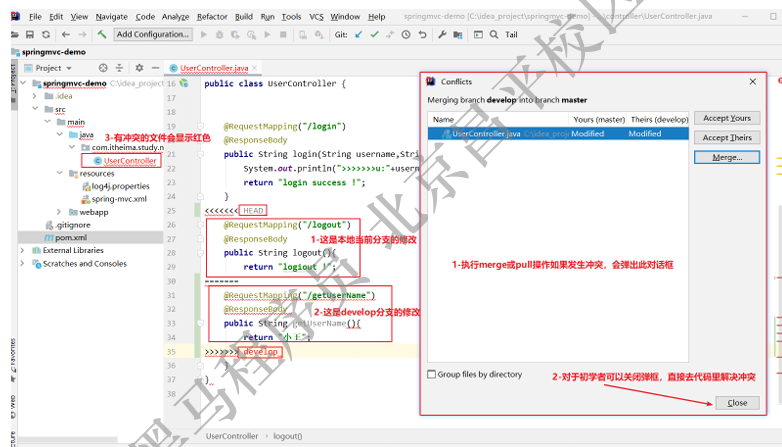Collapse the java folder
This screenshot has width=782, height=447.
(x=60, y=135)
